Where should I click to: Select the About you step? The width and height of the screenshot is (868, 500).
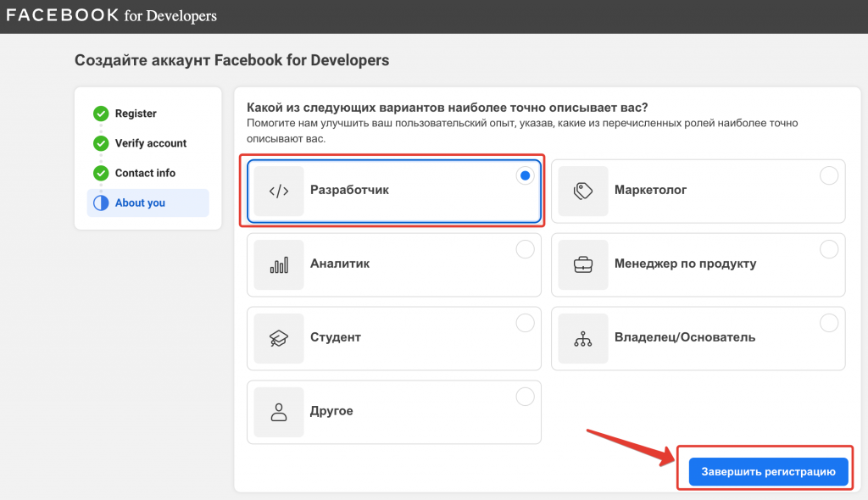tap(147, 203)
